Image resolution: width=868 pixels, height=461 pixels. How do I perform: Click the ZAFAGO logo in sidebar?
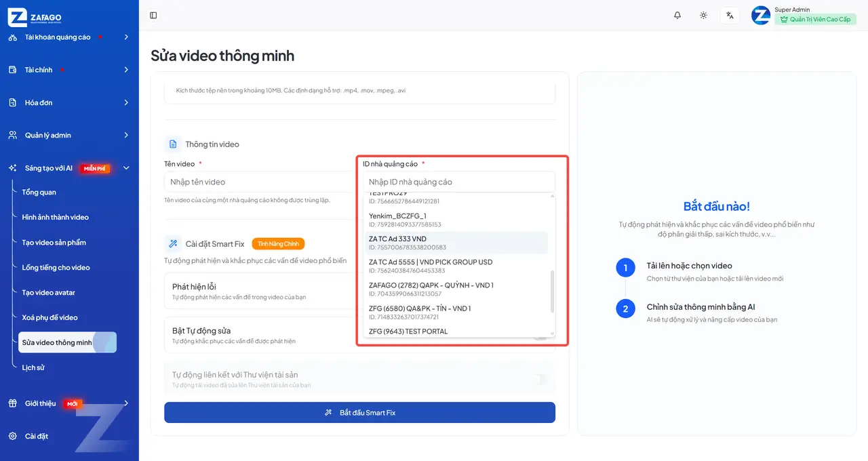[x=35, y=18]
